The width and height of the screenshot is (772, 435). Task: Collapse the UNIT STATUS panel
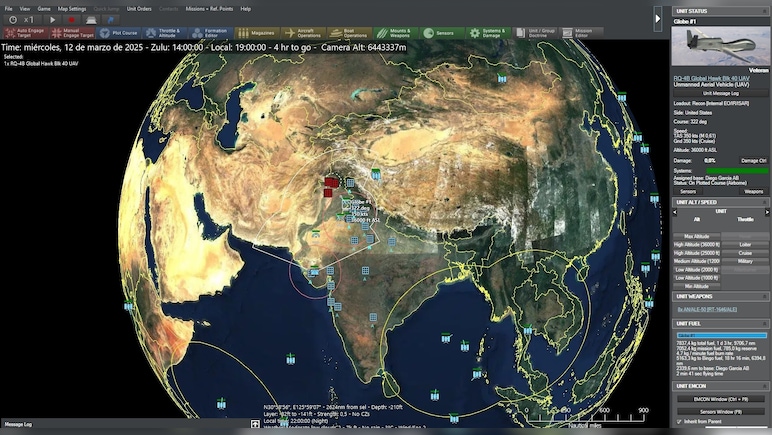pos(765,11)
